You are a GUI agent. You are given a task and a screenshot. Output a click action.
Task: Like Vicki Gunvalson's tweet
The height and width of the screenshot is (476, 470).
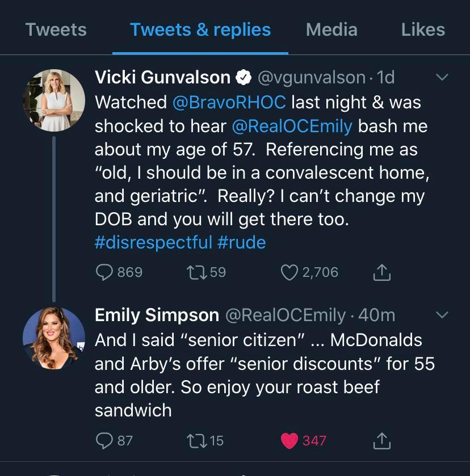coord(289,273)
